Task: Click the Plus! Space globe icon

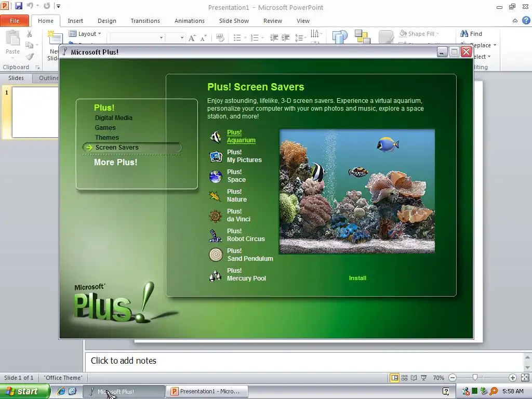Action: click(x=216, y=176)
